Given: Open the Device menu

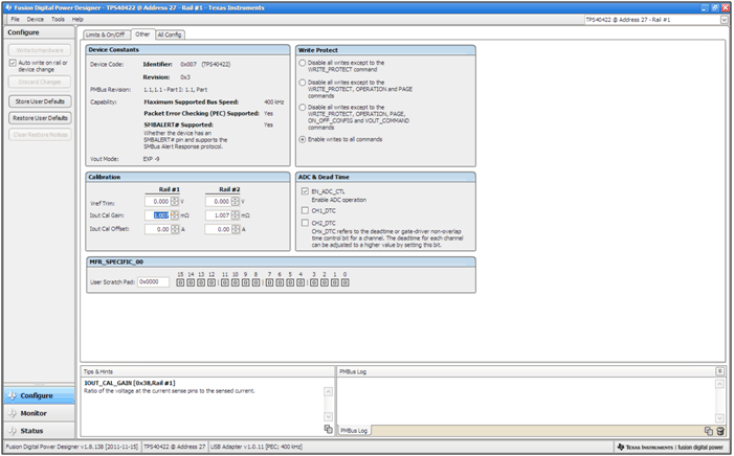Looking at the screenshot, I should 35,19.
